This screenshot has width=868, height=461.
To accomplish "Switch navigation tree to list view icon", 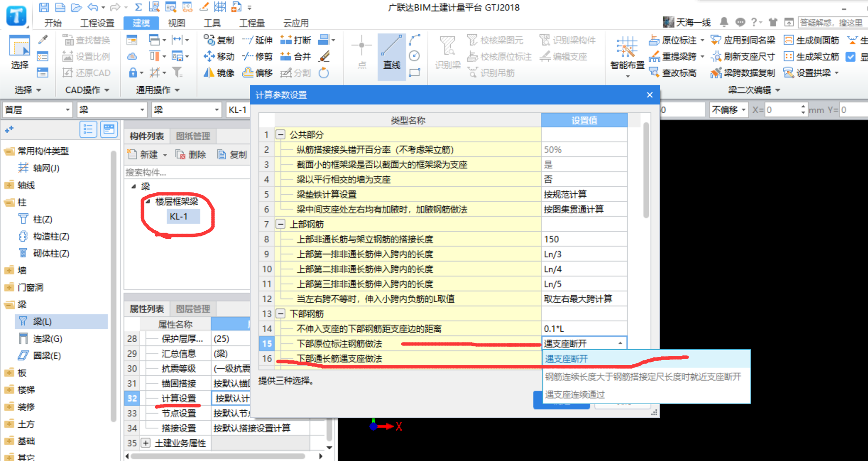I will [88, 129].
